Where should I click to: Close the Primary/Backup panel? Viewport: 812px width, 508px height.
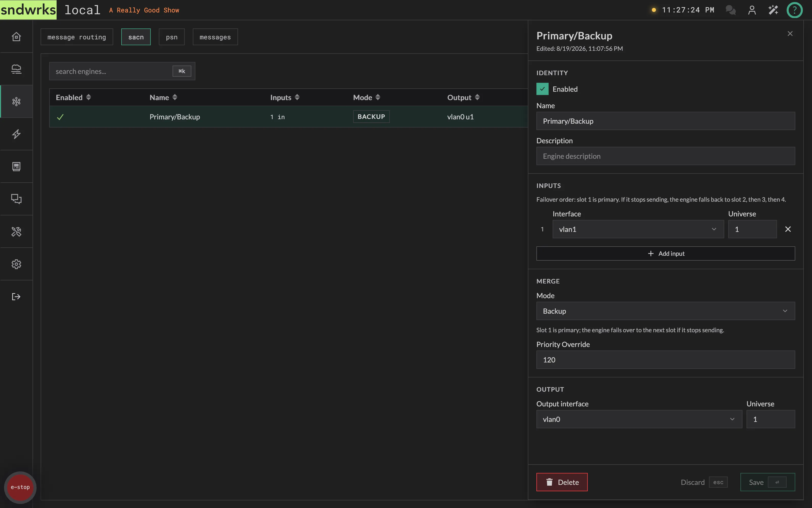click(790, 34)
